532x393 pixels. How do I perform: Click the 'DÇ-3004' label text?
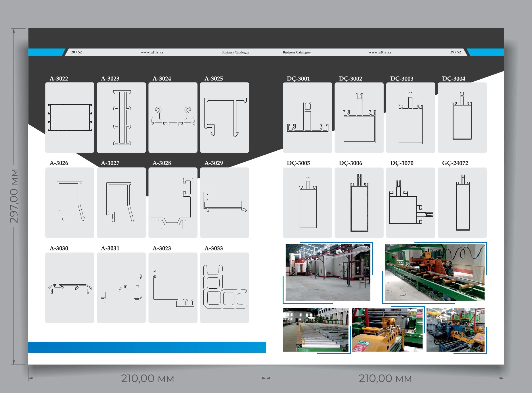pos(454,79)
